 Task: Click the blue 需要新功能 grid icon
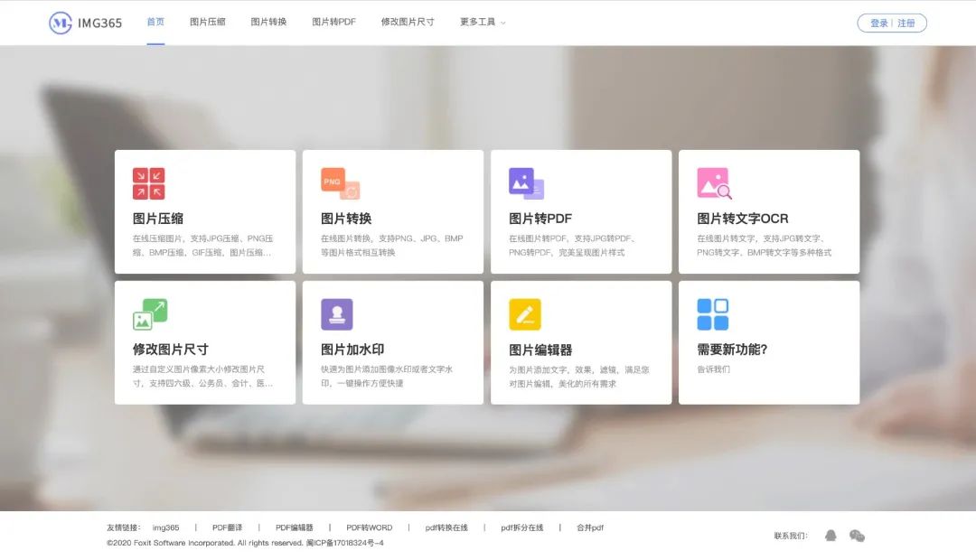tap(713, 314)
